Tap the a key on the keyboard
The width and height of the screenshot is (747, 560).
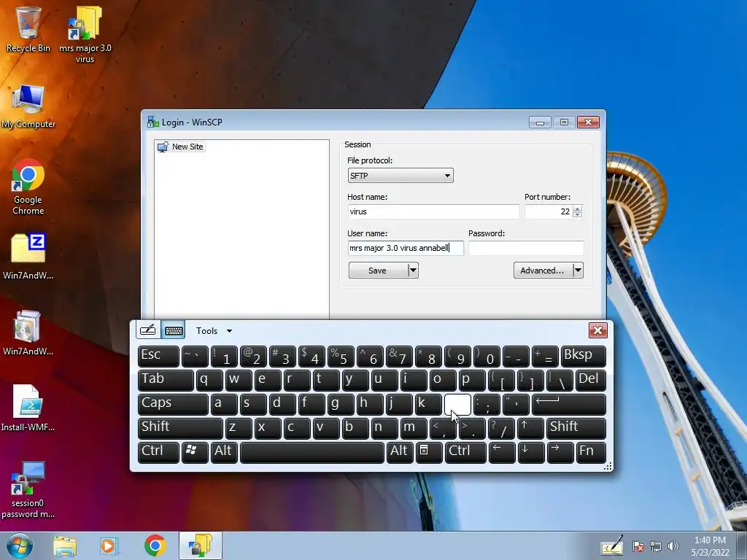click(x=224, y=404)
